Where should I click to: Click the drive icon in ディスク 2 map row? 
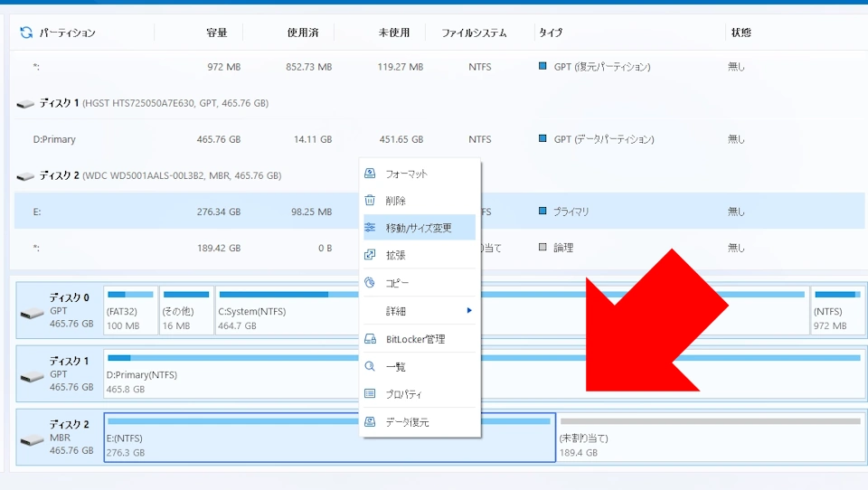pos(33,440)
